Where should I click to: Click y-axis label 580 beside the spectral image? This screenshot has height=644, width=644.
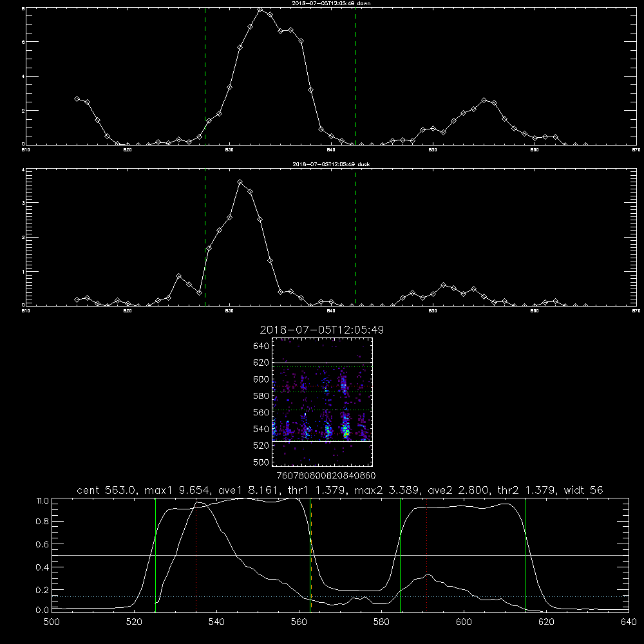[261, 396]
